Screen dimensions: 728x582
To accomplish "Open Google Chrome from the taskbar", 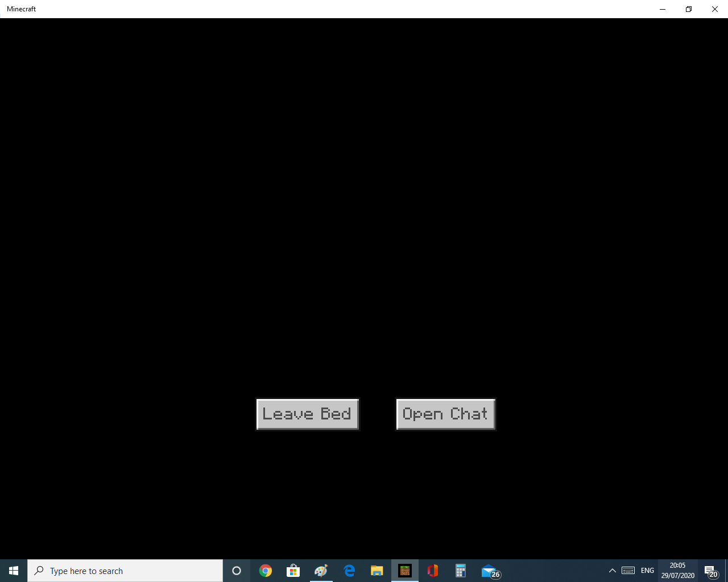I will (x=266, y=571).
